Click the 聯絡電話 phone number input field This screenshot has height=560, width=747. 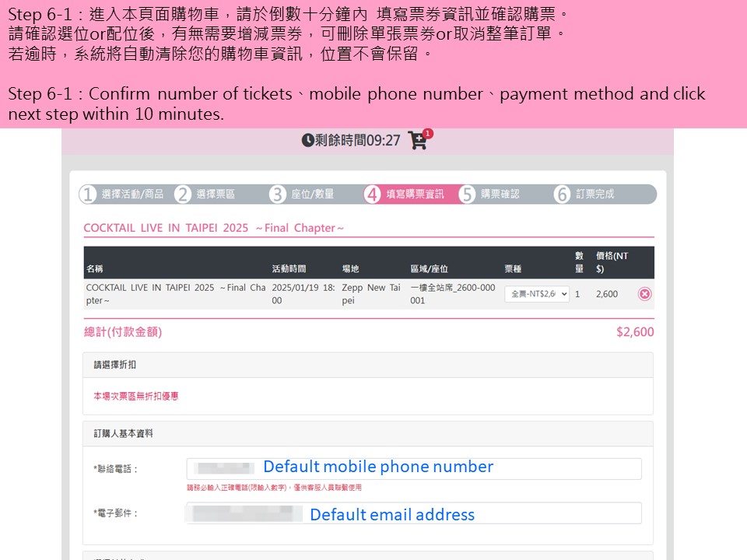[414, 468]
